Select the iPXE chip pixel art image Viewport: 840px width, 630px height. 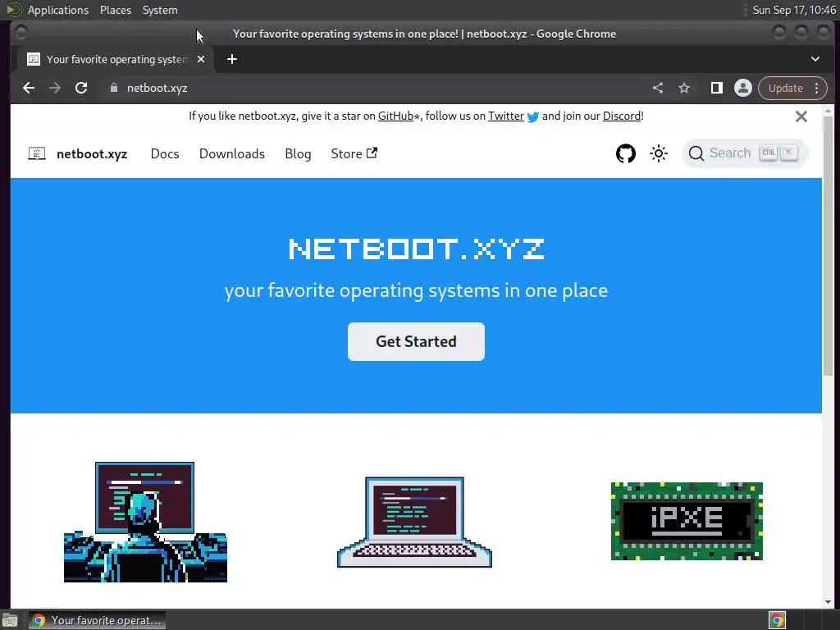pyautogui.click(x=687, y=521)
